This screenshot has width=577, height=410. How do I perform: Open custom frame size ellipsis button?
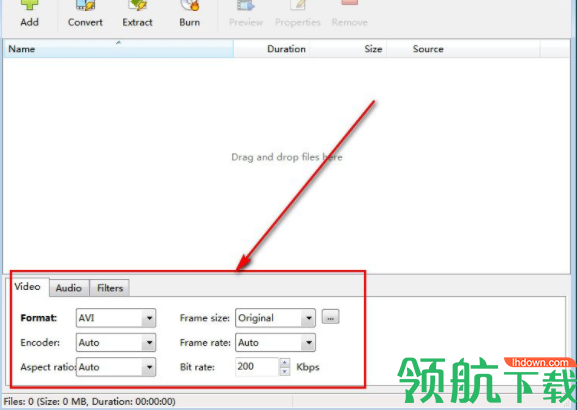click(x=330, y=317)
